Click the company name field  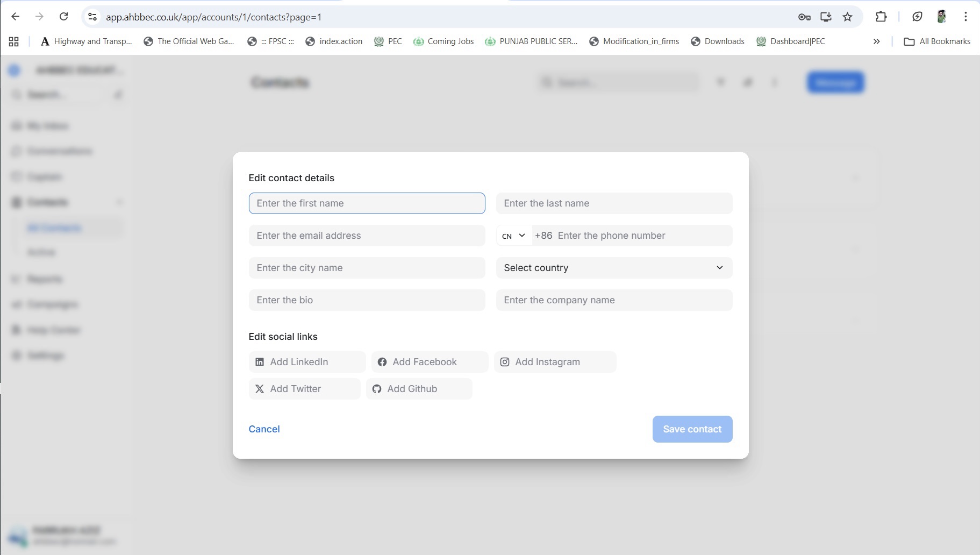tap(613, 300)
